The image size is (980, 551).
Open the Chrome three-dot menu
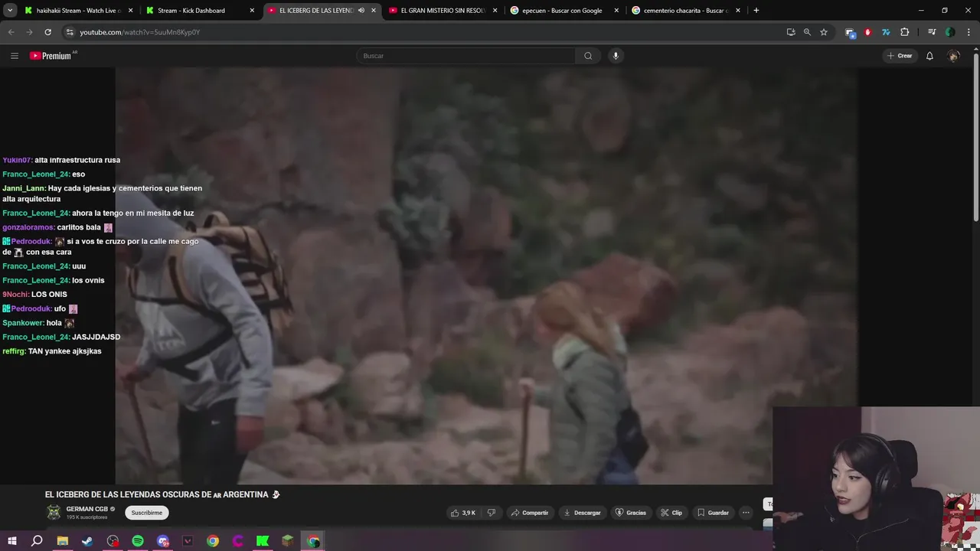click(969, 32)
